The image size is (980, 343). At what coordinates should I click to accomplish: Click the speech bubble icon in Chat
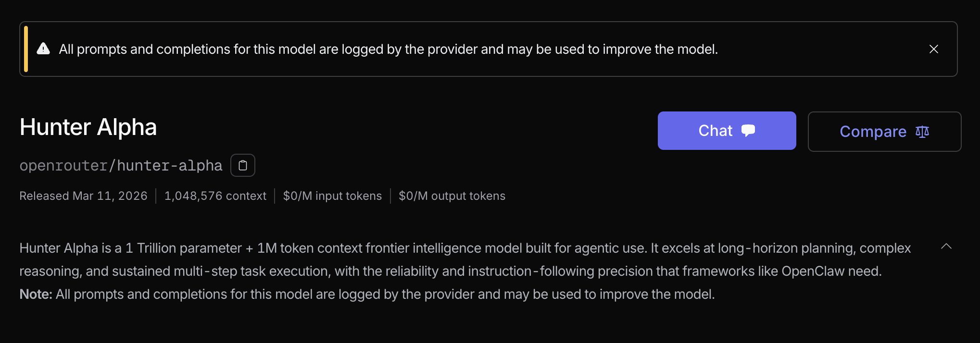(x=748, y=131)
